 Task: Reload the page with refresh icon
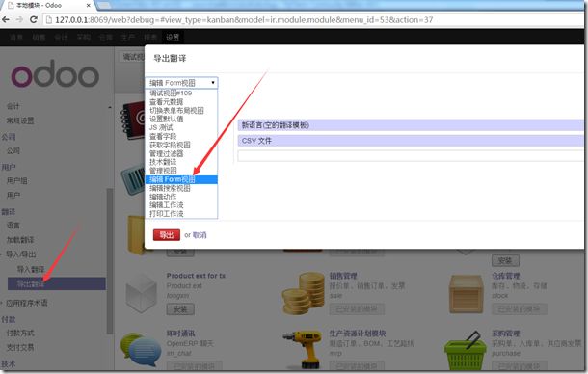(x=33, y=19)
